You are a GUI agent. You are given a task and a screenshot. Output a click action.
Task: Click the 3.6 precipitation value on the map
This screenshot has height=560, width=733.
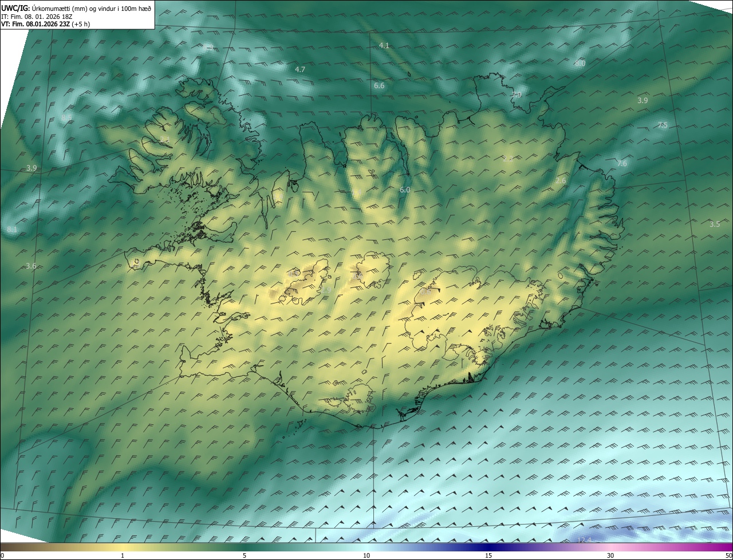click(31, 266)
